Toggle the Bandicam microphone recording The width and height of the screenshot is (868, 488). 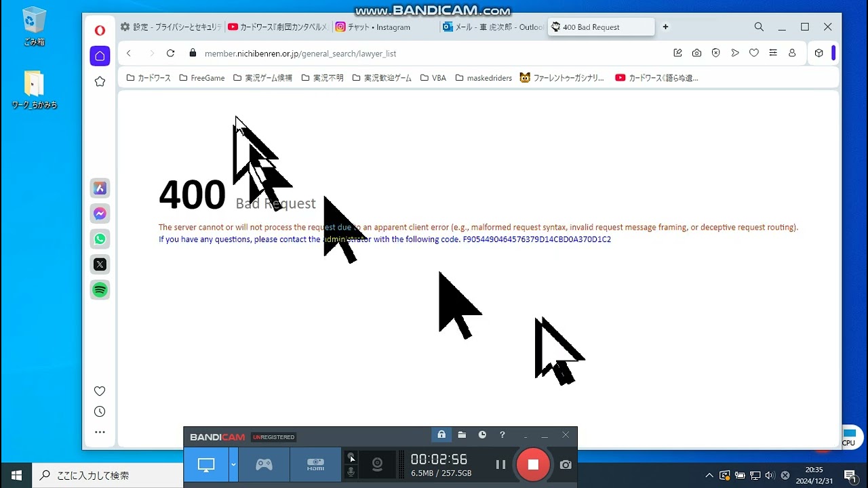tap(351, 472)
